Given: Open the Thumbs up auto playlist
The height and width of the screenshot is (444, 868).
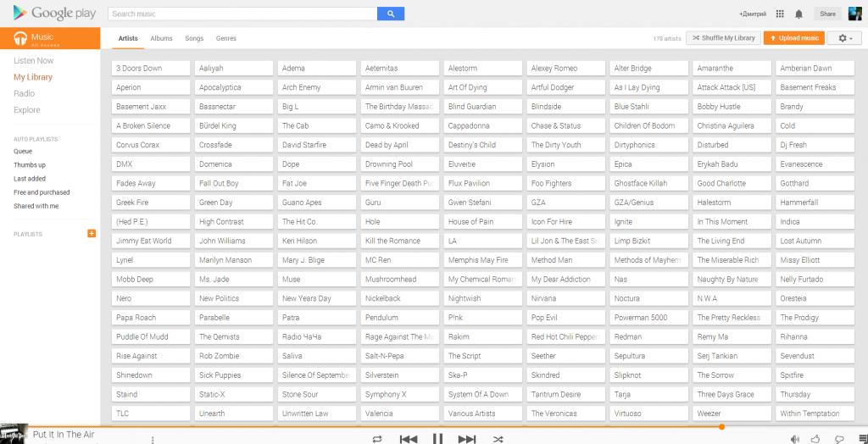Looking at the screenshot, I should point(30,165).
